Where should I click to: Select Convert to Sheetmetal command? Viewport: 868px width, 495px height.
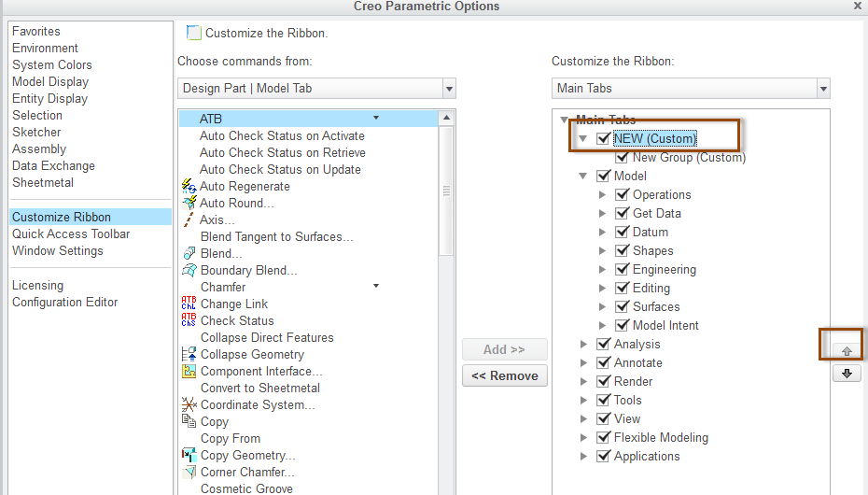[260, 389]
